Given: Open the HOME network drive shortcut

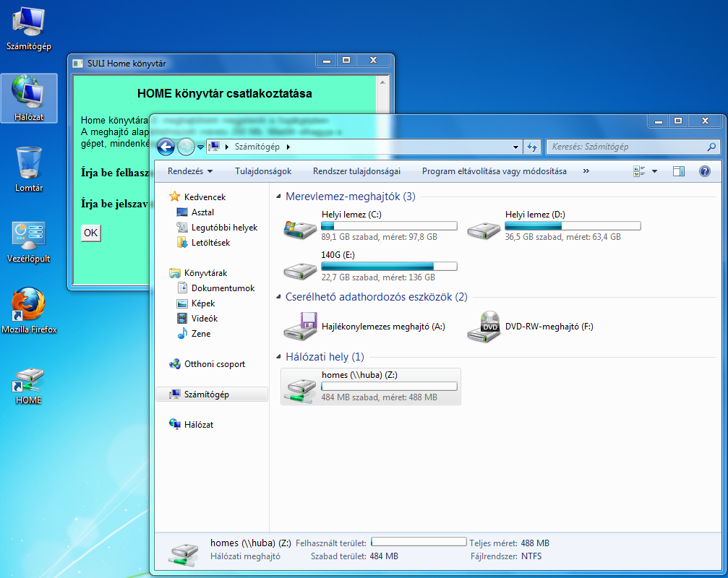Looking at the screenshot, I should [29, 383].
